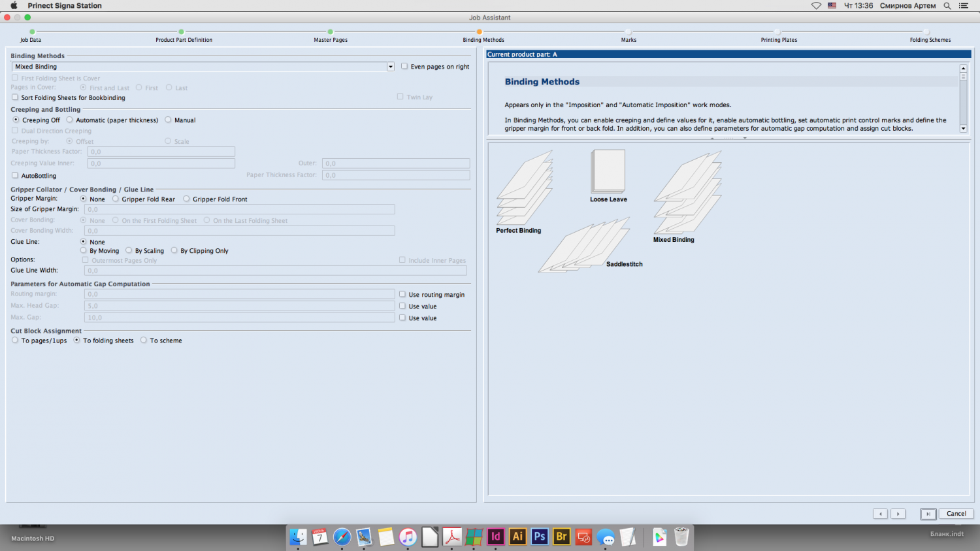Check Sort Folding Sheets for Bookbinding

click(15, 97)
